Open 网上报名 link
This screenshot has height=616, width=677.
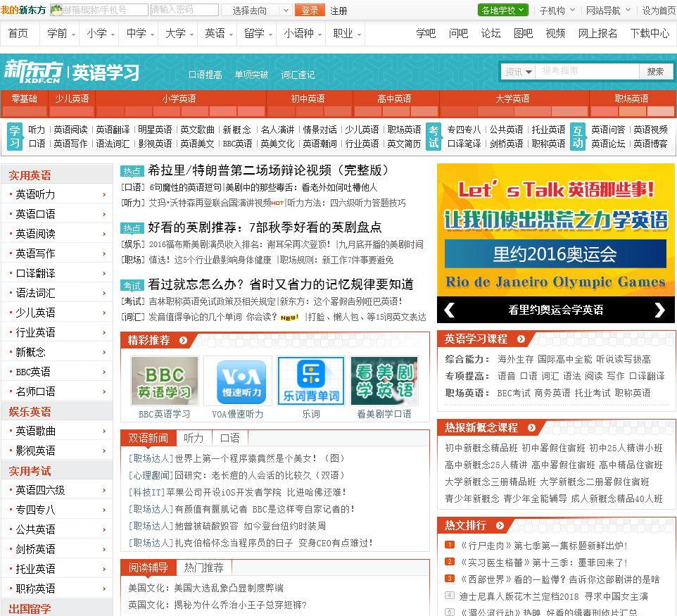pos(597,33)
